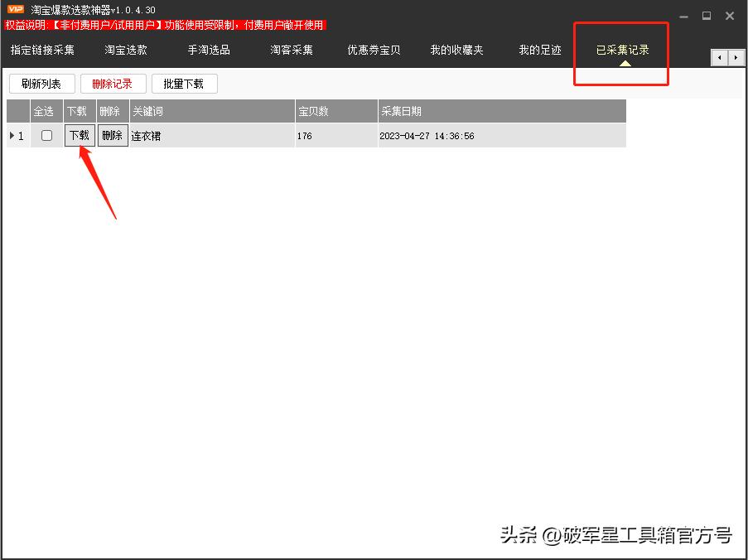Image resolution: width=748 pixels, height=560 pixels.
Task: Click the 刷新列表 button
Action: pos(41,83)
